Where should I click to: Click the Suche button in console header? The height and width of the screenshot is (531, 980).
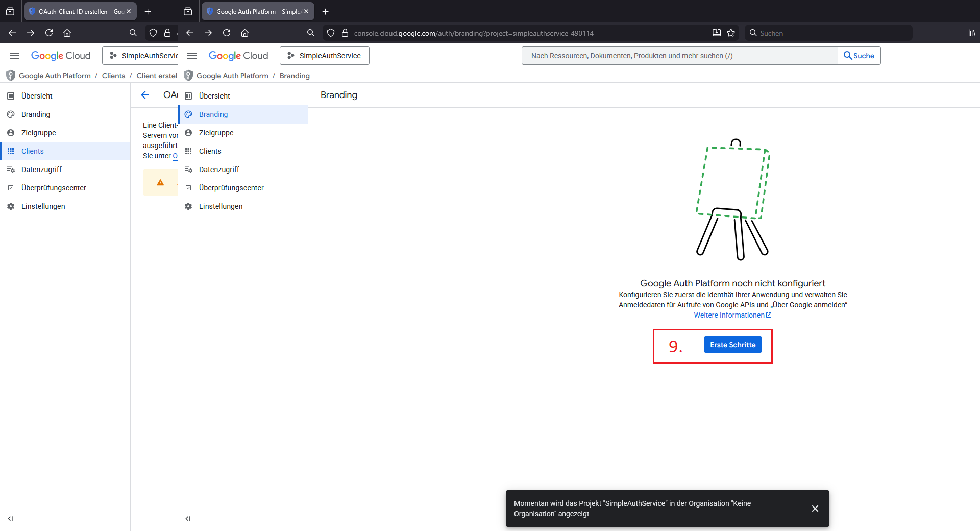click(859, 56)
